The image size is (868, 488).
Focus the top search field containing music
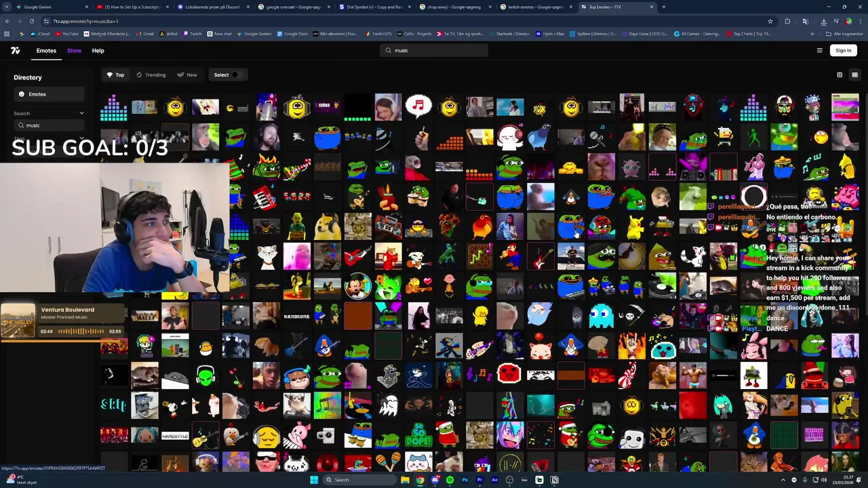[x=434, y=50]
